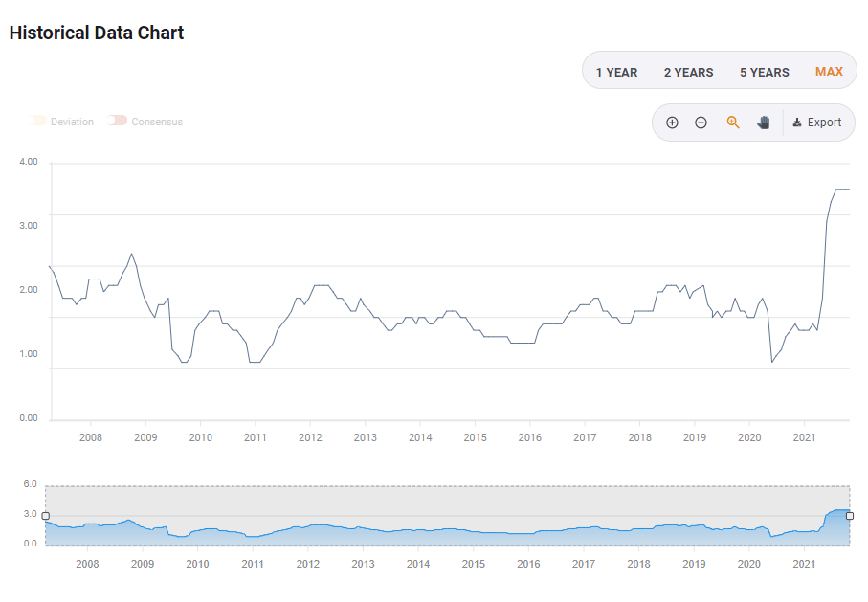Activate the selection zoom magnifier tool
The image size is (868, 602).
click(733, 123)
